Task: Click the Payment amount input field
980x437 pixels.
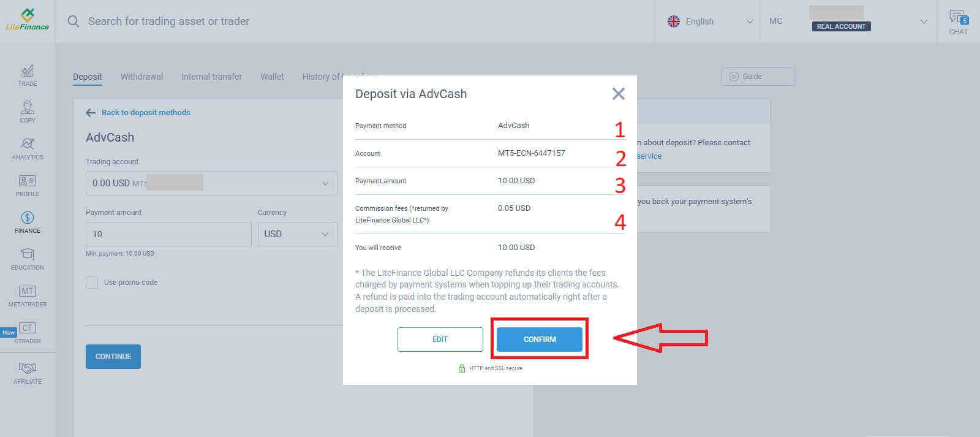Action: pyautogui.click(x=168, y=234)
